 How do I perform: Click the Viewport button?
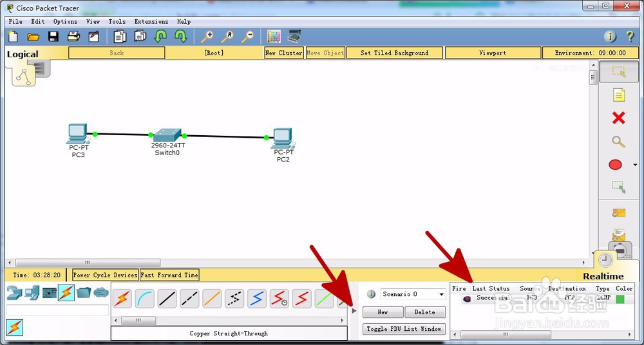[x=493, y=53]
